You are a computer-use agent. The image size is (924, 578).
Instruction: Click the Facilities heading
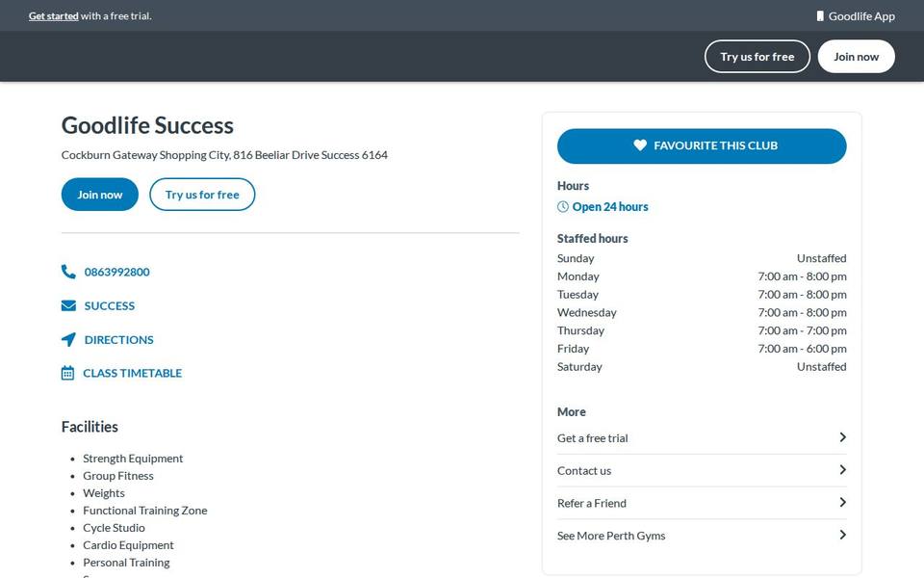tap(90, 427)
